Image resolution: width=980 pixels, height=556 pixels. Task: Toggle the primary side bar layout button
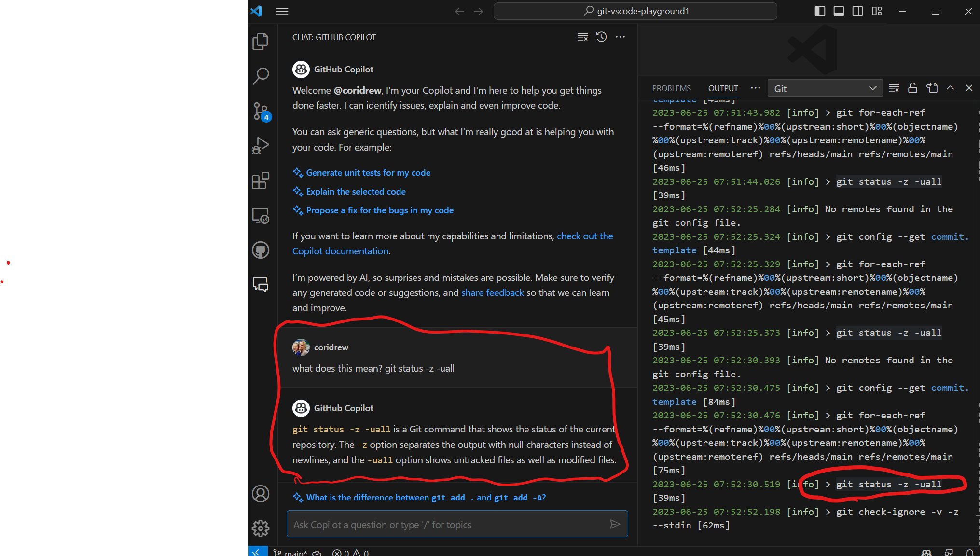pyautogui.click(x=820, y=11)
